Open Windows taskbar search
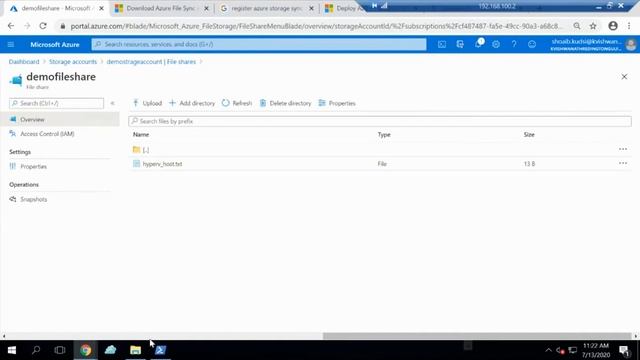Screen dimensions: 640x360 click(x=36, y=350)
